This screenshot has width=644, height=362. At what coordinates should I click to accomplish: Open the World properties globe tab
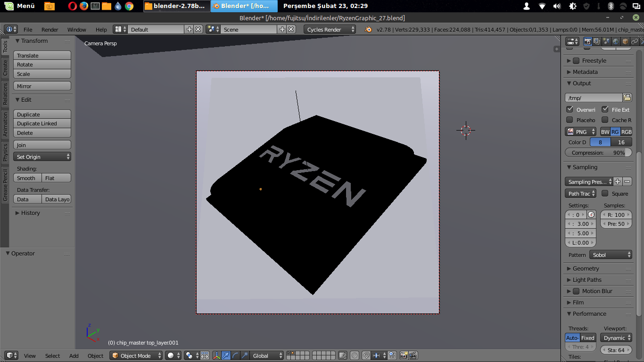tap(616, 41)
